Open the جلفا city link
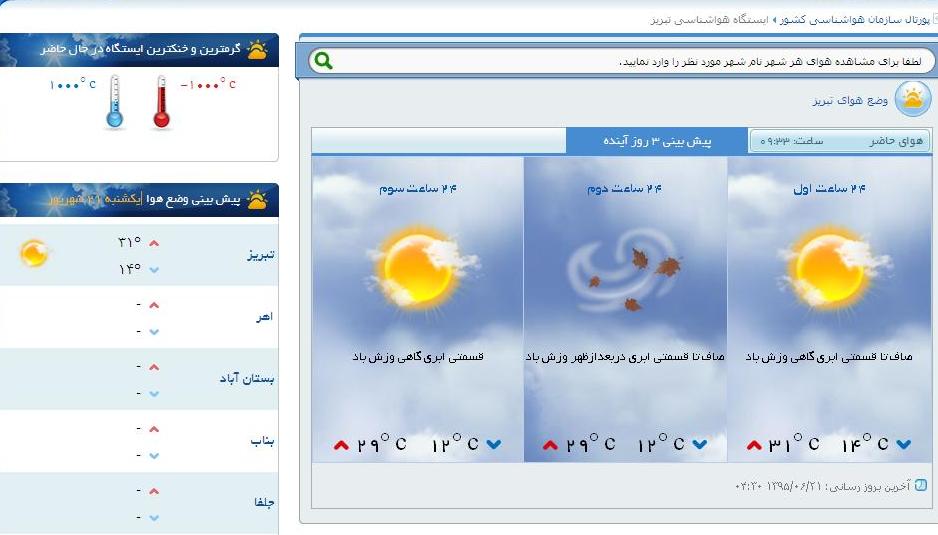 tap(264, 503)
